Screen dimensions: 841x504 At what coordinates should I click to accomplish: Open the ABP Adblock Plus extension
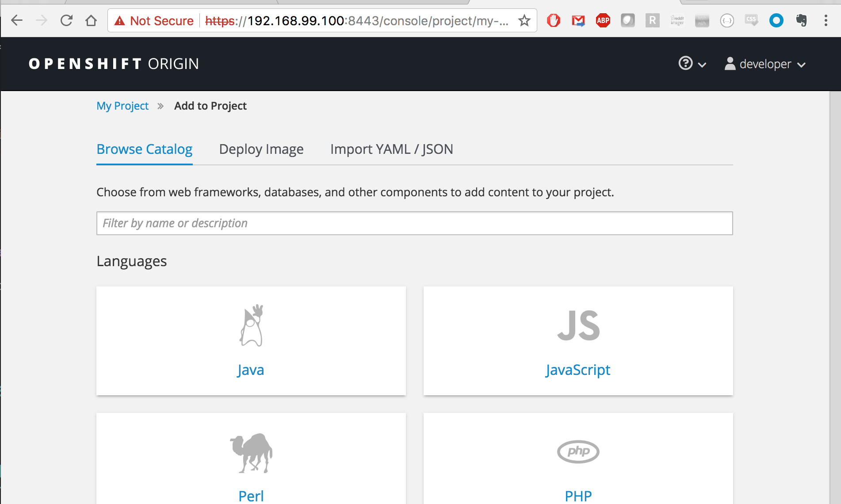(x=603, y=20)
